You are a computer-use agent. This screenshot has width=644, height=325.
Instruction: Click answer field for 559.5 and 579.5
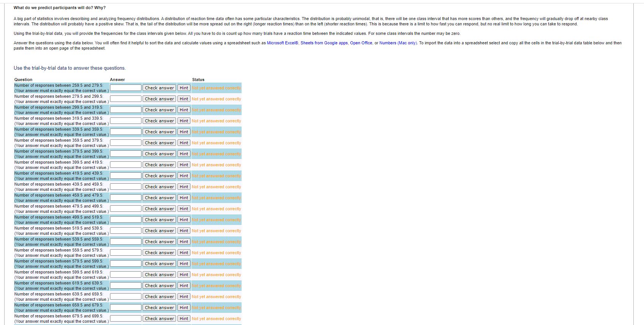126,252
